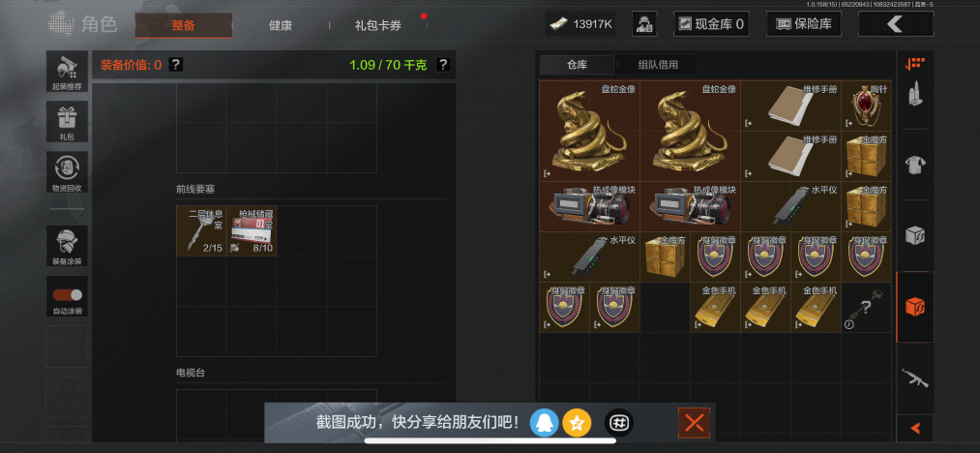Open the 起装推荐 loadout recommendation icon

(67, 72)
